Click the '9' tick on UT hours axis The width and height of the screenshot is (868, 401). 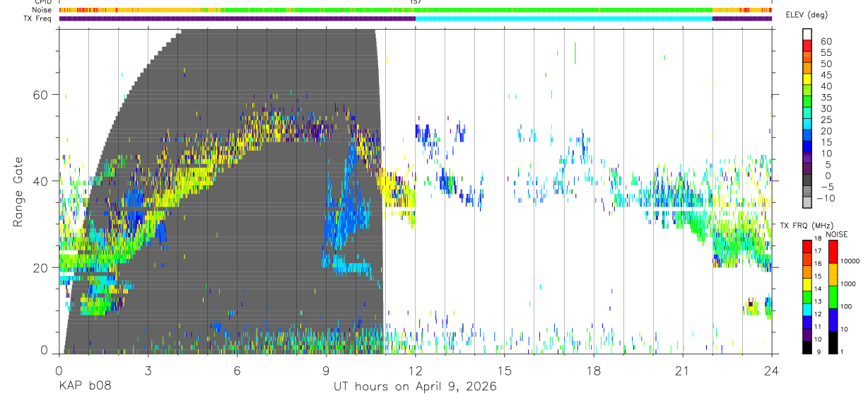326,370
